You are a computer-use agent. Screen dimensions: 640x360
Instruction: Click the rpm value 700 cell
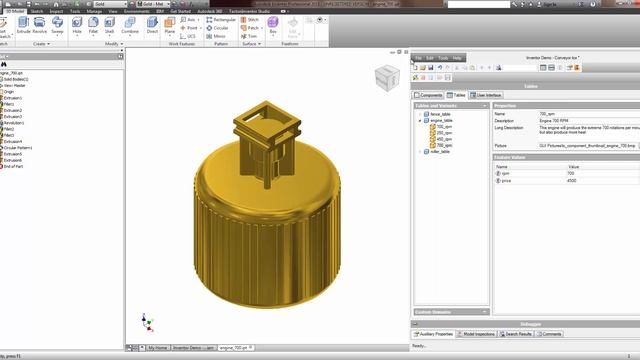(602, 173)
